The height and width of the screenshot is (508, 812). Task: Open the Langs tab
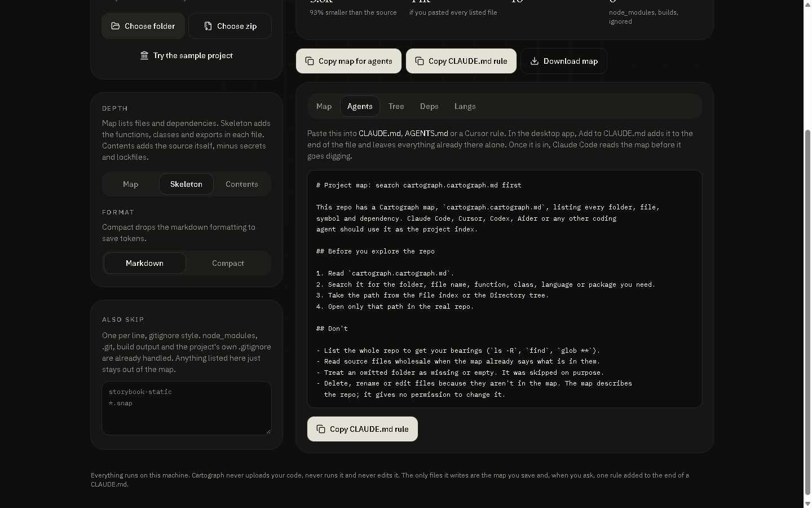click(465, 106)
